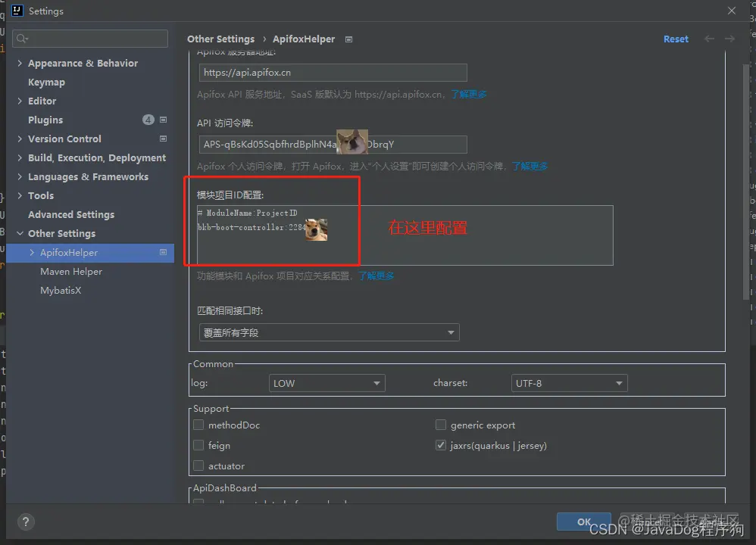Enable the actuator checkbox
Image resolution: width=756 pixels, height=545 pixels.
coord(198,466)
